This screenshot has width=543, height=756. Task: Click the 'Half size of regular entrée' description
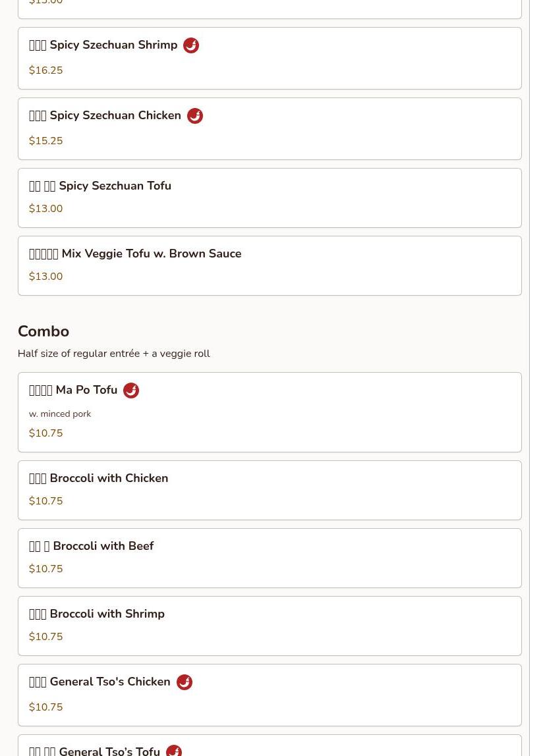click(x=114, y=354)
